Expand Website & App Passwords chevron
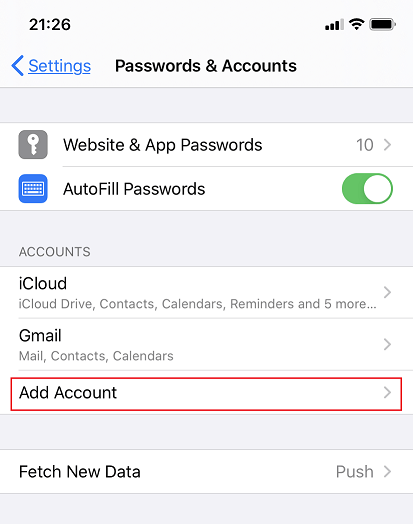Viewport: 413px width, 524px height. coord(387,145)
